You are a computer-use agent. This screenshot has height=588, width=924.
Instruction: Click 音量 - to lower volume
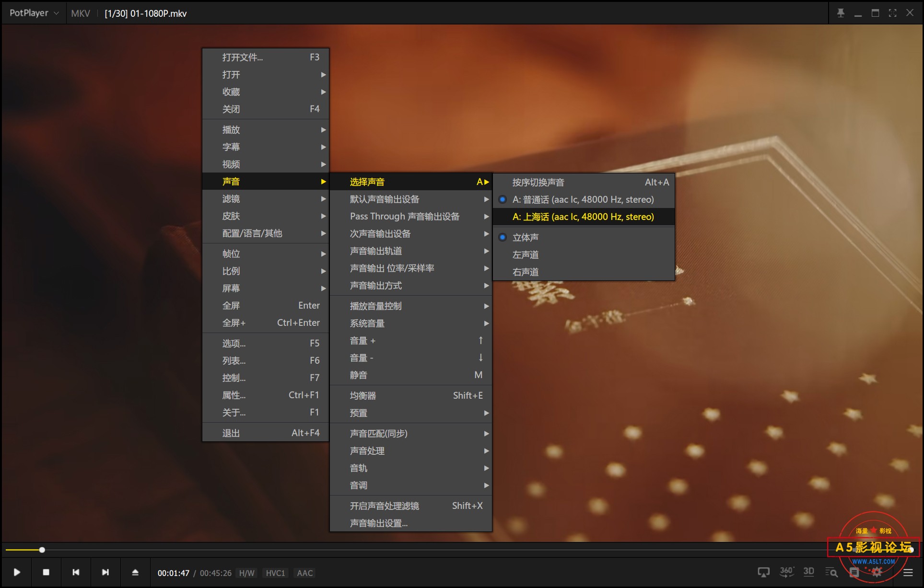(x=411, y=357)
